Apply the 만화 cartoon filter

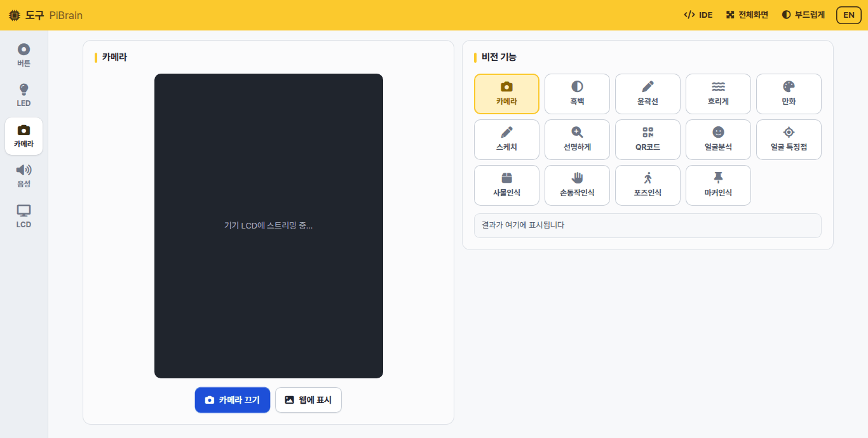click(x=789, y=94)
